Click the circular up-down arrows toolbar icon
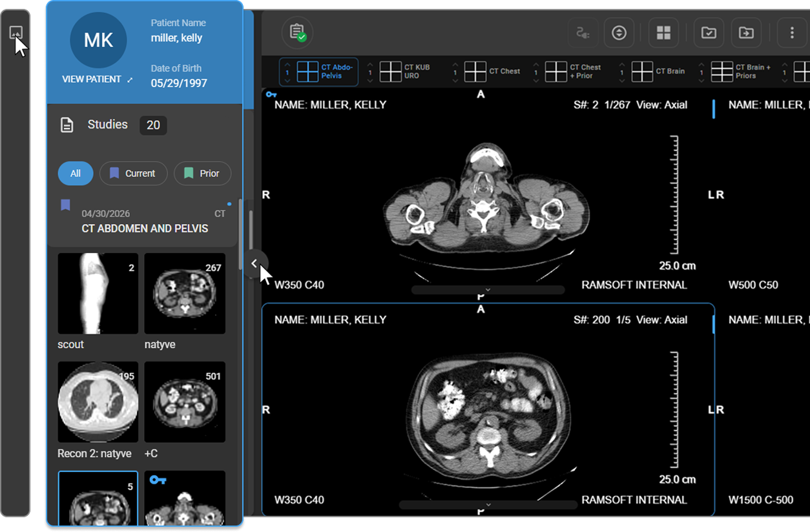 [619, 32]
